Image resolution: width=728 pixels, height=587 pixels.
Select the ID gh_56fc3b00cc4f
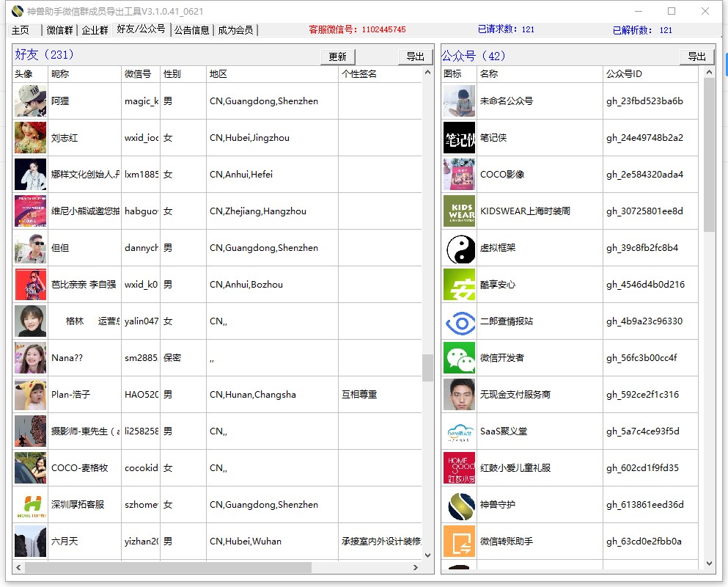641,358
